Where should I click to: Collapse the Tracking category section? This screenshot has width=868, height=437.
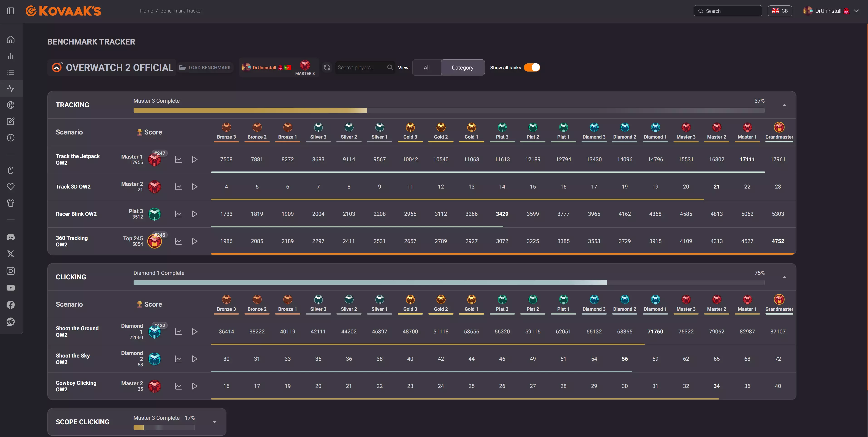pos(784,105)
